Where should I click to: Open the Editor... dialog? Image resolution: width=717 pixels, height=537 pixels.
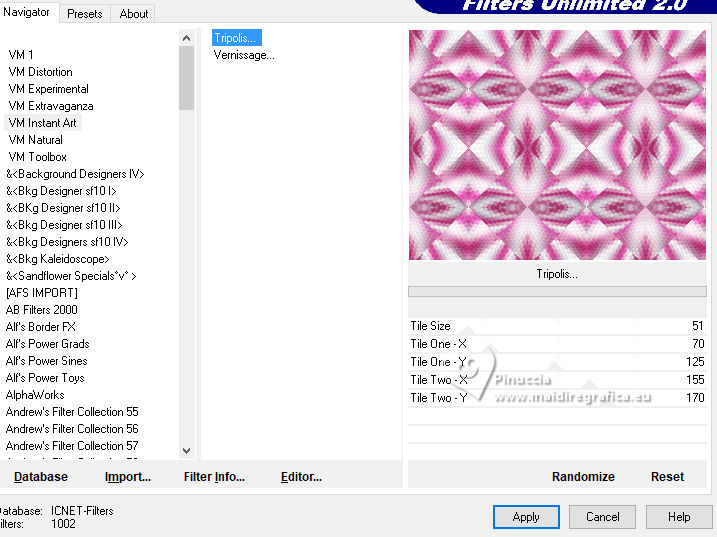click(301, 477)
